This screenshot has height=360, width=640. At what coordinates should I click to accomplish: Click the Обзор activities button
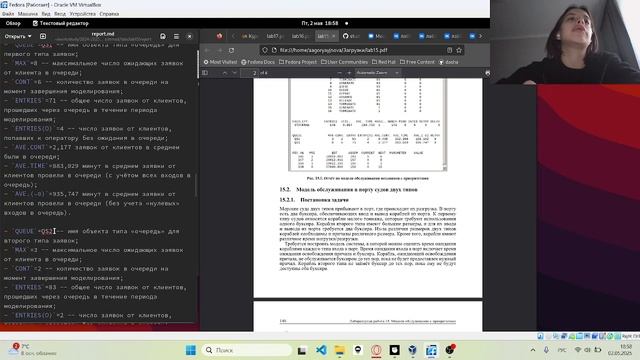tap(13, 23)
